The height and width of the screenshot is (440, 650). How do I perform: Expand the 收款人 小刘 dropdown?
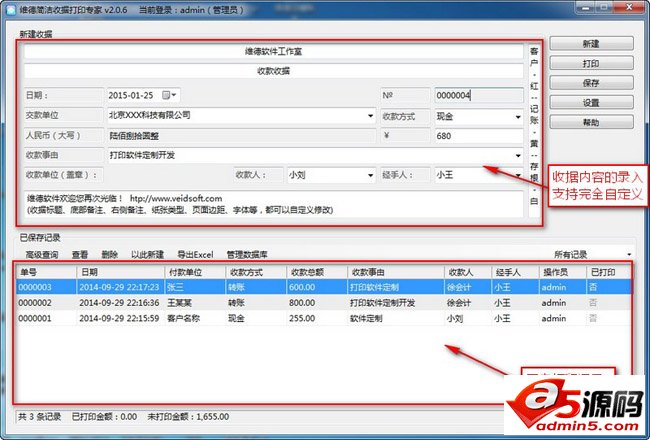tap(371, 175)
